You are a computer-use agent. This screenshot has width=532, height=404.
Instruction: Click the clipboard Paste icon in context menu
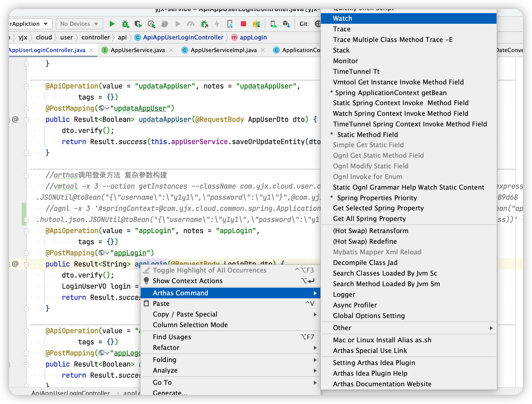click(x=146, y=303)
